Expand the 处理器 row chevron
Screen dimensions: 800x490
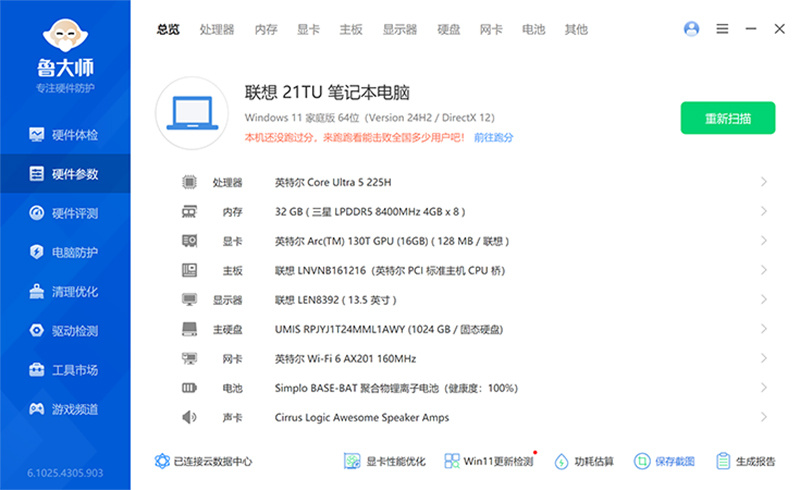click(x=764, y=182)
